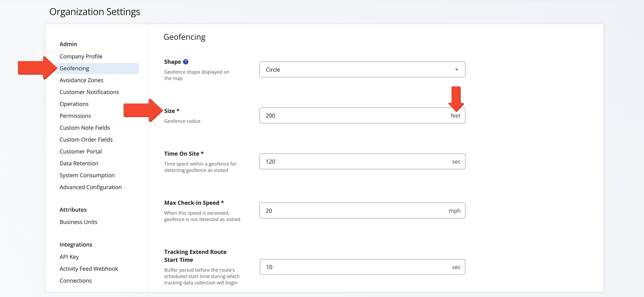Click the 'Geofence radius' description text

coord(182,121)
